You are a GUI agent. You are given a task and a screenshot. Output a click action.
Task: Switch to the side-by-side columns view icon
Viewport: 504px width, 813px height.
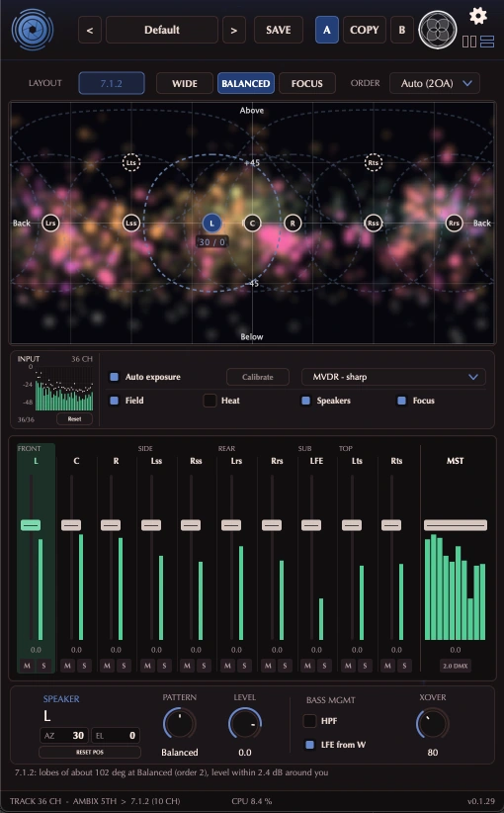coord(469,42)
